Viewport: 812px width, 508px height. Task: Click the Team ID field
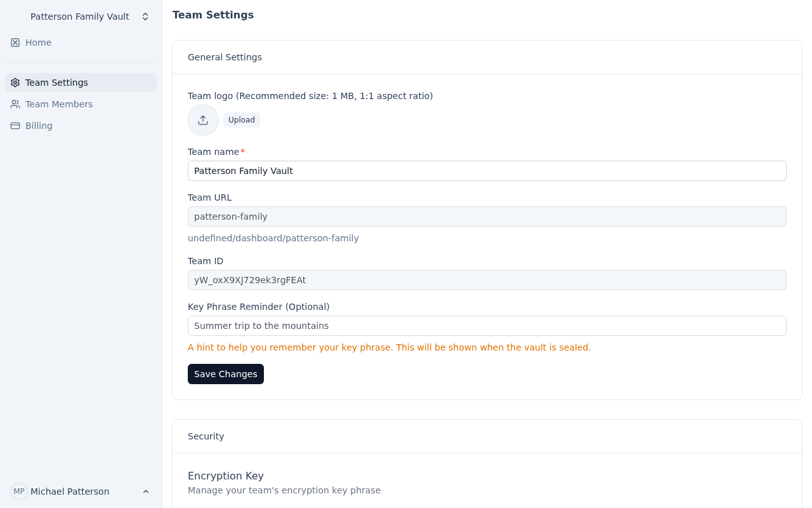point(487,280)
